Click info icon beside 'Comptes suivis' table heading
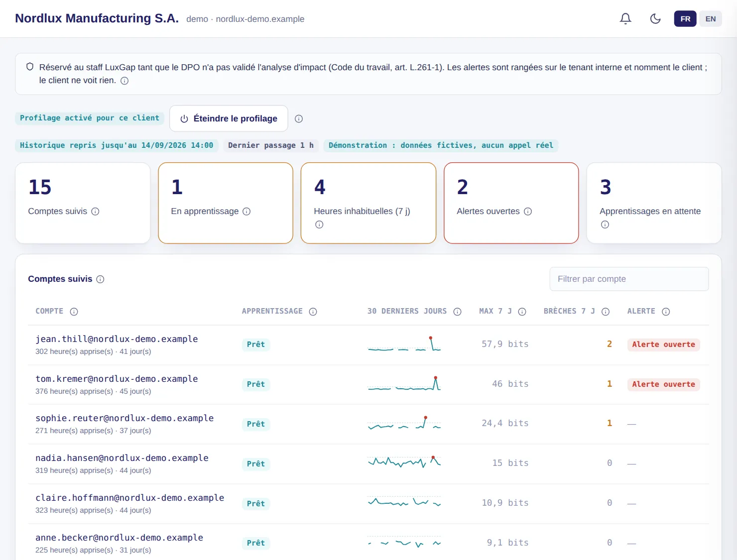The height and width of the screenshot is (560, 737). pos(100,279)
